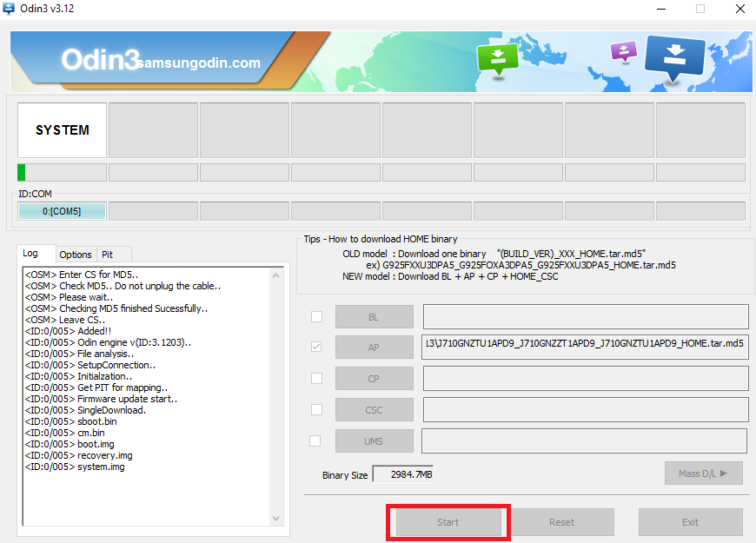Click the CP file button
The width and height of the screenshot is (756, 543).
(375, 379)
